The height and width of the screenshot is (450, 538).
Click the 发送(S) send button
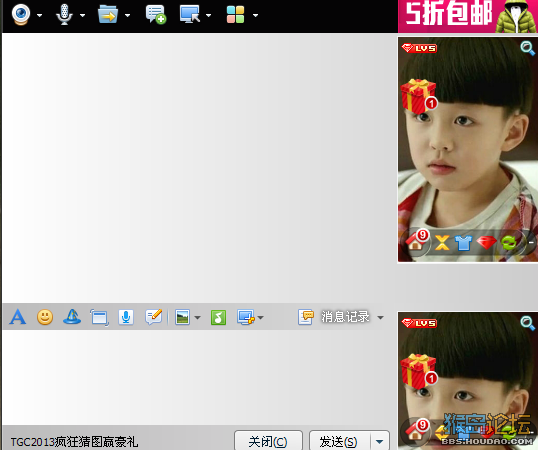coord(339,441)
